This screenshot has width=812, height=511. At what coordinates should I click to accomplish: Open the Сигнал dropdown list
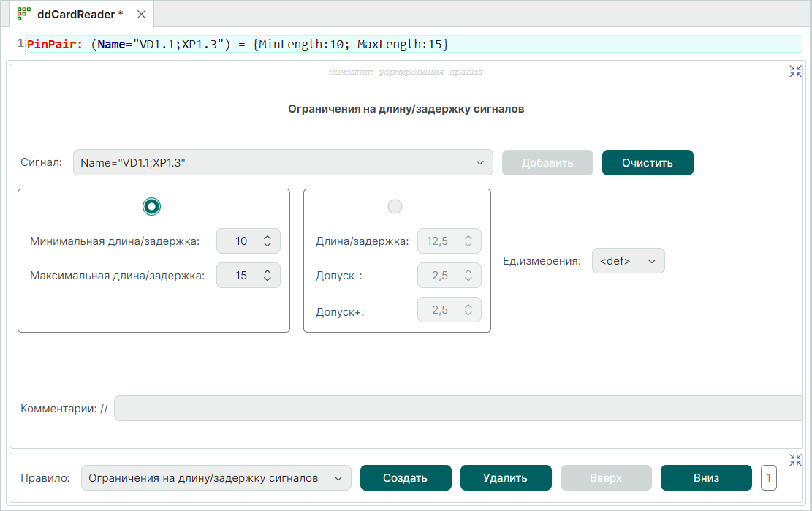[479, 162]
